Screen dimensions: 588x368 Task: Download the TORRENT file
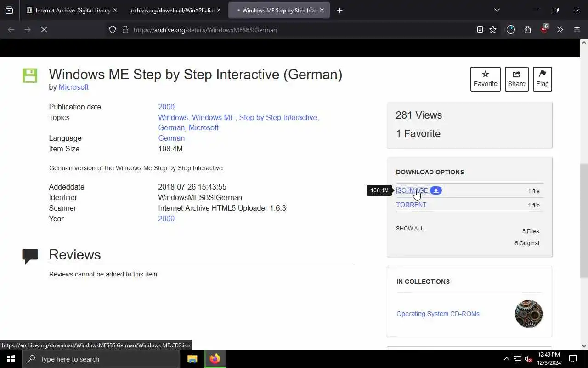point(411,205)
